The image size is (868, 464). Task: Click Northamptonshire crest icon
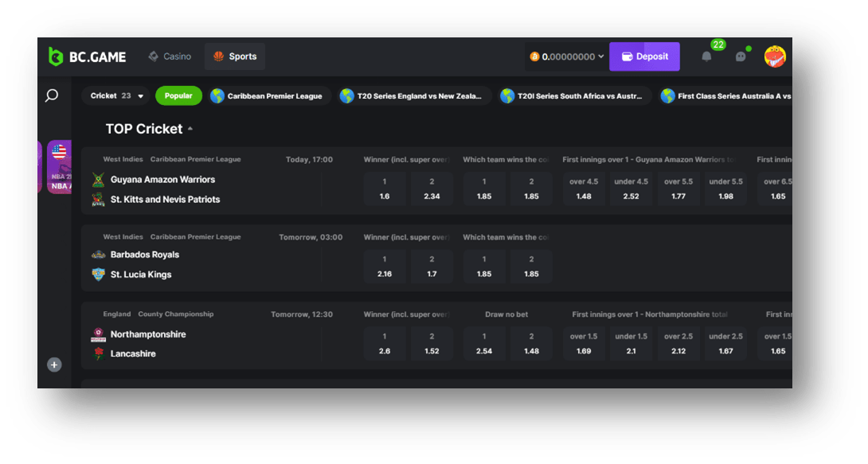pyautogui.click(x=99, y=334)
